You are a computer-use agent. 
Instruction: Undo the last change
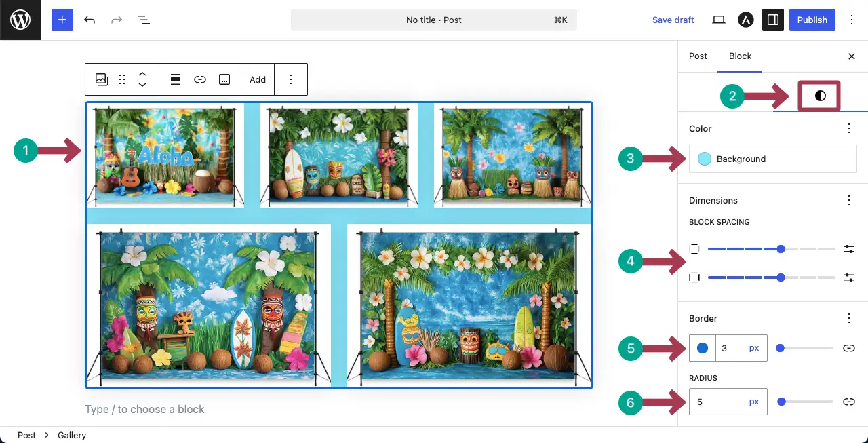click(x=90, y=20)
